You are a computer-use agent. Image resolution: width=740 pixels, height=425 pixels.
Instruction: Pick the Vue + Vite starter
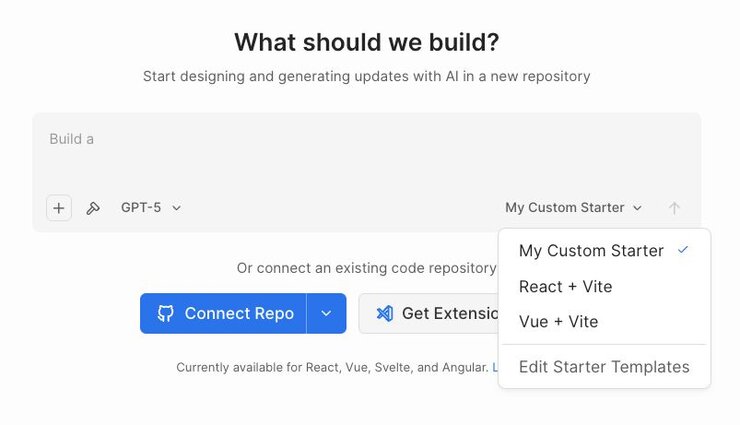(558, 322)
